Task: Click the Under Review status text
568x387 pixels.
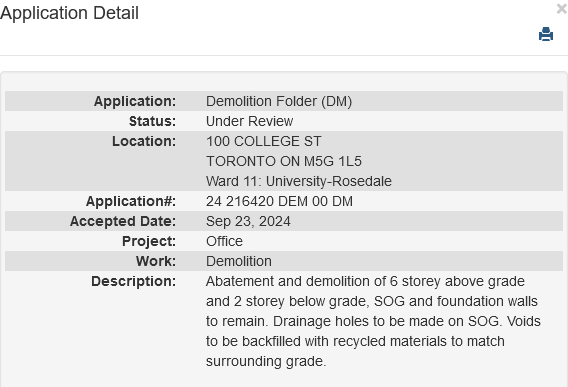Action: point(250,121)
